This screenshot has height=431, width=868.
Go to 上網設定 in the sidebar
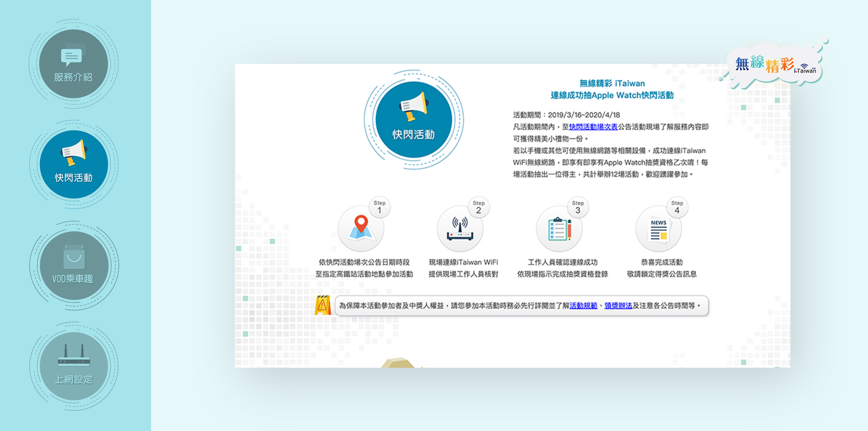[x=74, y=366]
